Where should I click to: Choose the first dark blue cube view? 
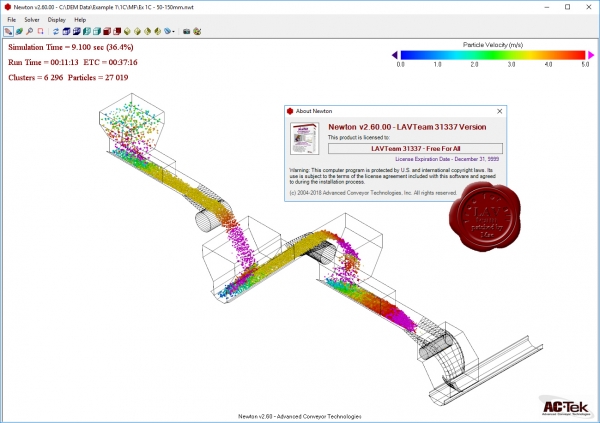66,31
